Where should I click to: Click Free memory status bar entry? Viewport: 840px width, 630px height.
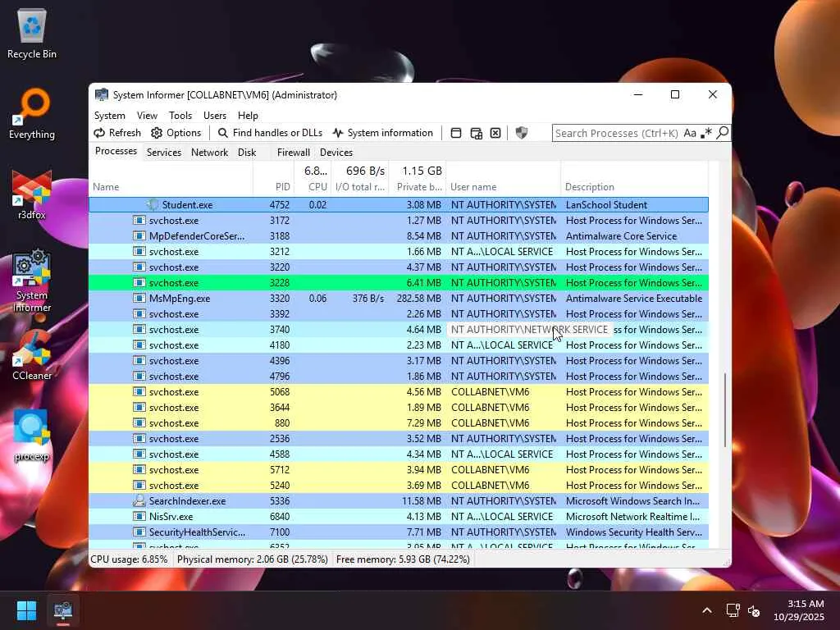pos(403,559)
